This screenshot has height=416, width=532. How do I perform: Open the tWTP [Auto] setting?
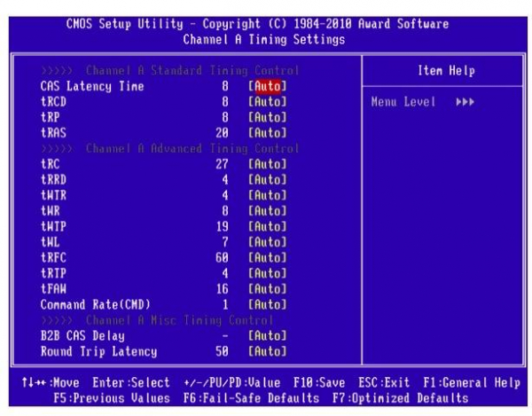pyautogui.click(x=268, y=226)
